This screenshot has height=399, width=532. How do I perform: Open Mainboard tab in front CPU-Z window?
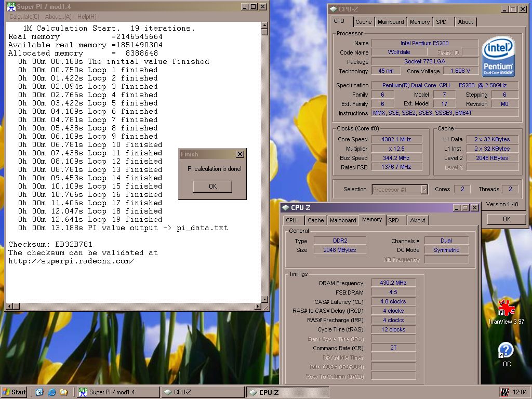tap(343, 220)
